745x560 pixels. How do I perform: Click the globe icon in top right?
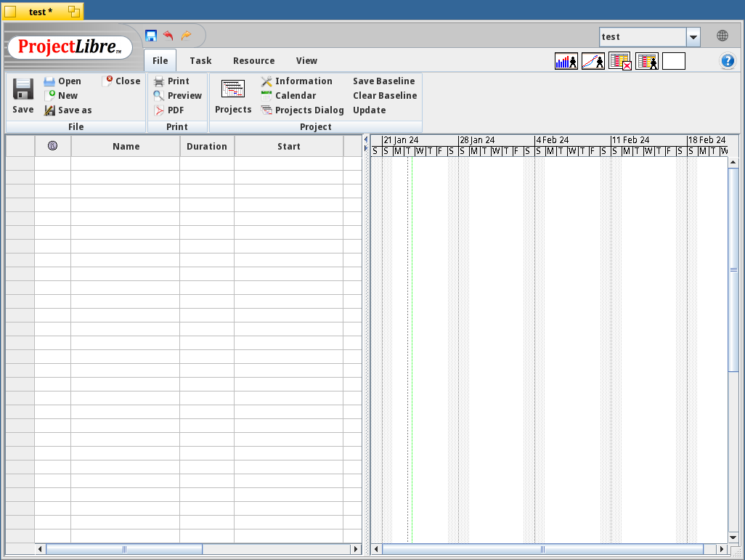(722, 36)
